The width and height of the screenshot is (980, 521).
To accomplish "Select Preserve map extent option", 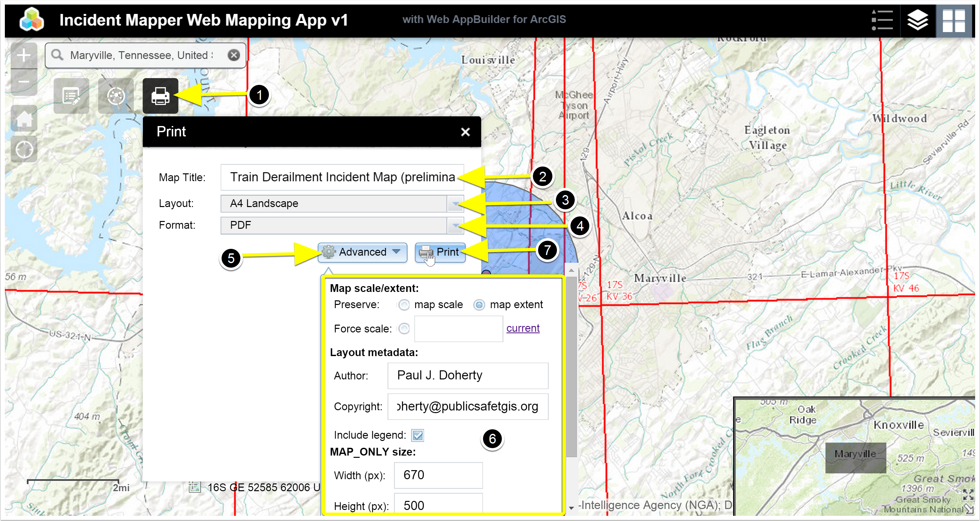I will point(479,305).
